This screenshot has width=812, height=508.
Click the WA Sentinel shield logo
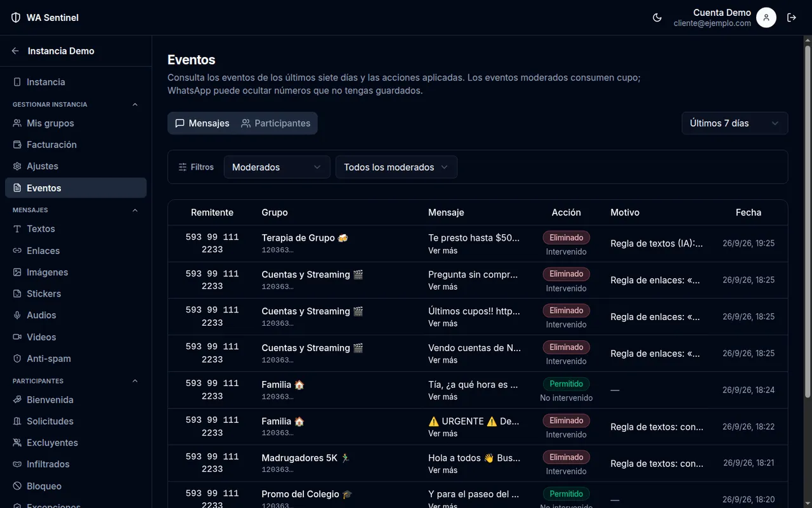(16, 18)
